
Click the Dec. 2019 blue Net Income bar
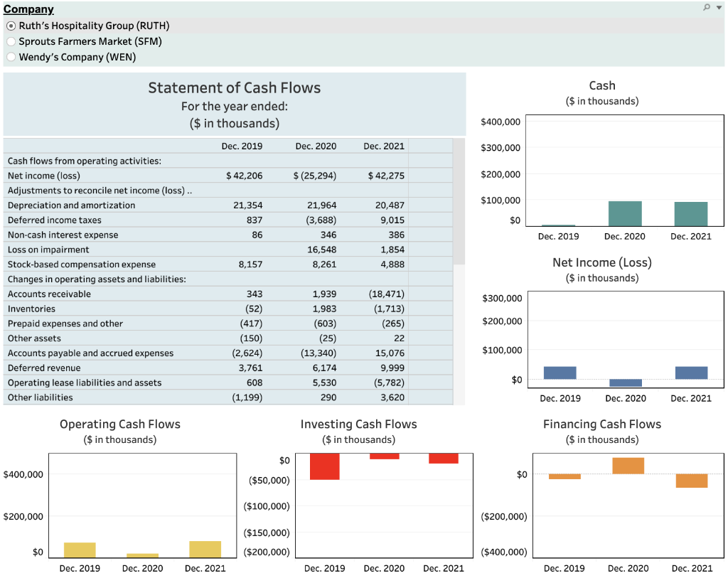[x=560, y=373]
